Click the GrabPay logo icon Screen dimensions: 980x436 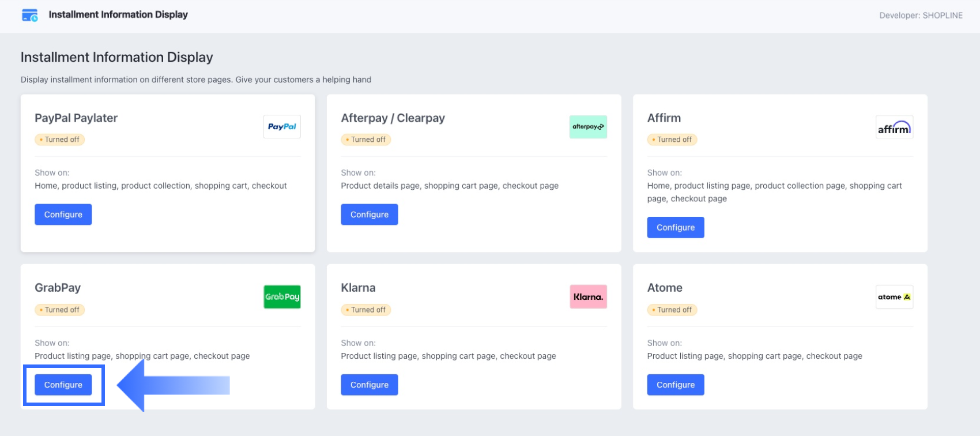[x=282, y=297]
